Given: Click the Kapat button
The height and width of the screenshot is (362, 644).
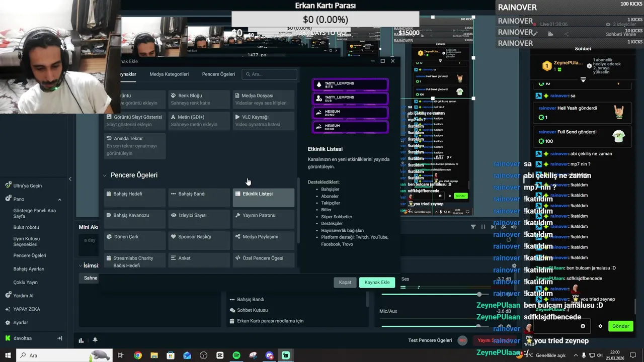Looking at the screenshot, I should click(345, 282).
